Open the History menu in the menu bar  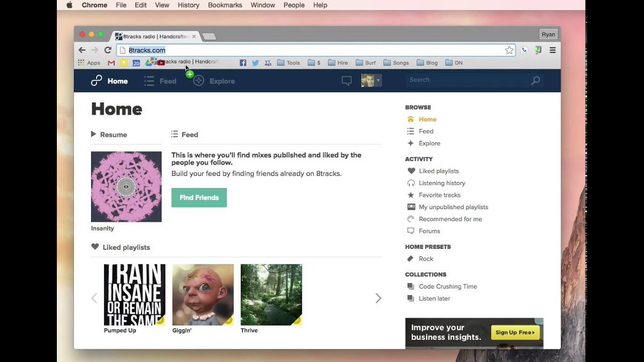[189, 5]
